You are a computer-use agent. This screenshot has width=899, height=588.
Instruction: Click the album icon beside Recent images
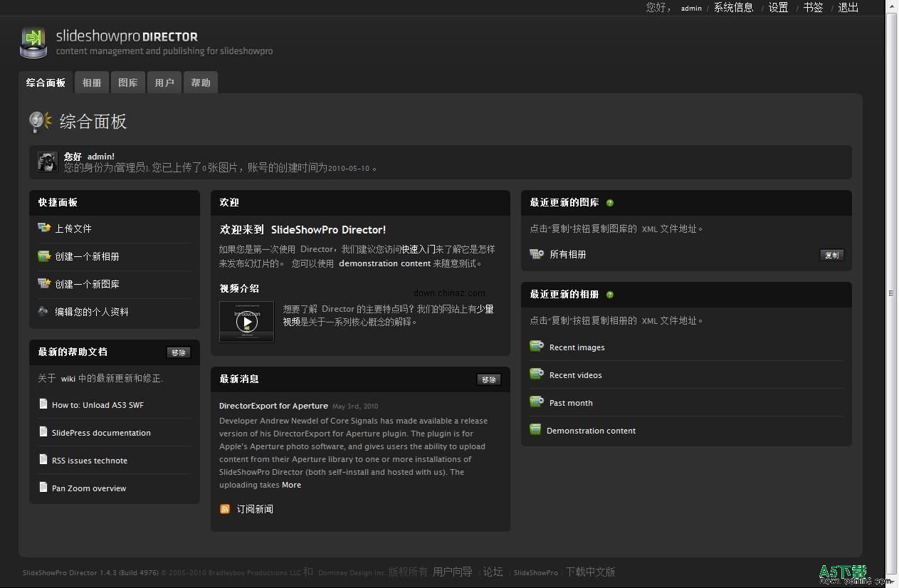pos(537,347)
